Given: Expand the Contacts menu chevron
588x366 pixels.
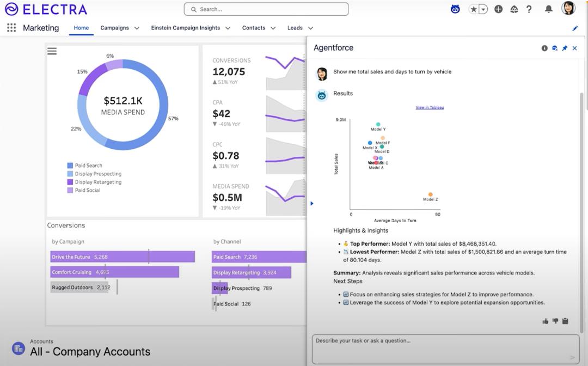Looking at the screenshot, I should 273,28.
